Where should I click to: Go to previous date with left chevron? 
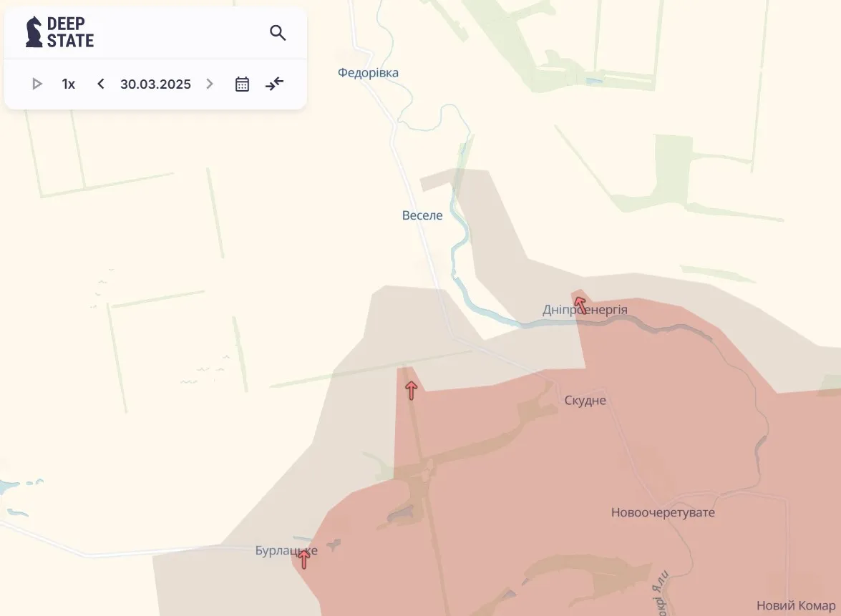click(100, 84)
